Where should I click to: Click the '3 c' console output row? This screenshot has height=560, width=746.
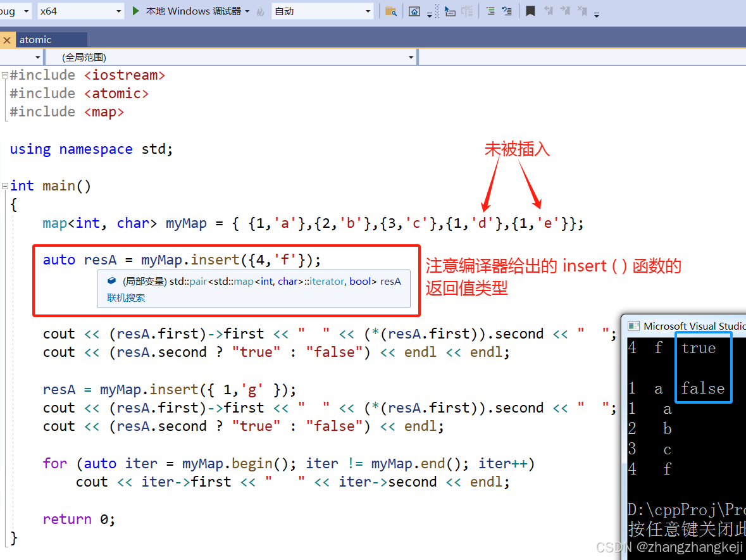650,449
